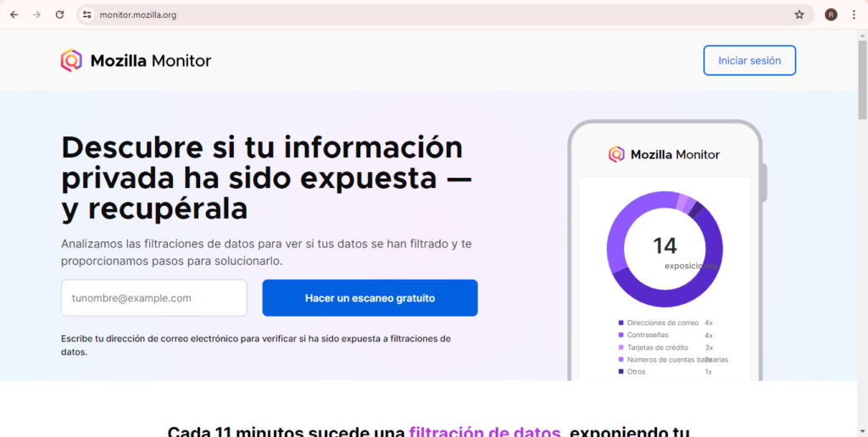The image size is (868, 437).
Task: Open Chrome three-dot menu
Action: [x=853, y=15]
